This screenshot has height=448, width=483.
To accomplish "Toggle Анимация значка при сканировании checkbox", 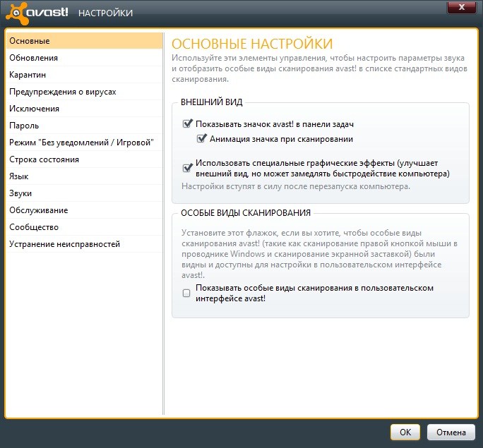I will [201, 138].
